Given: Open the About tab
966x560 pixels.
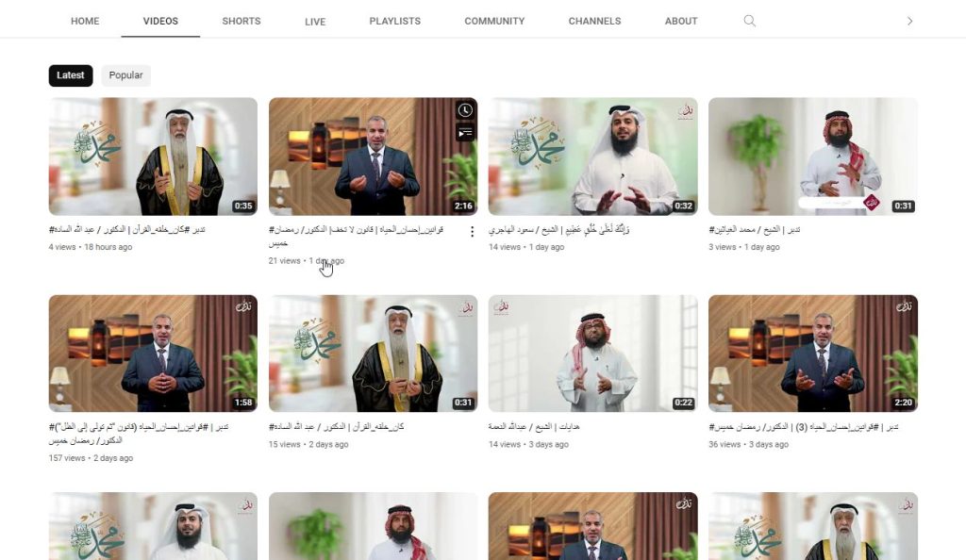Looking at the screenshot, I should click(x=681, y=21).
